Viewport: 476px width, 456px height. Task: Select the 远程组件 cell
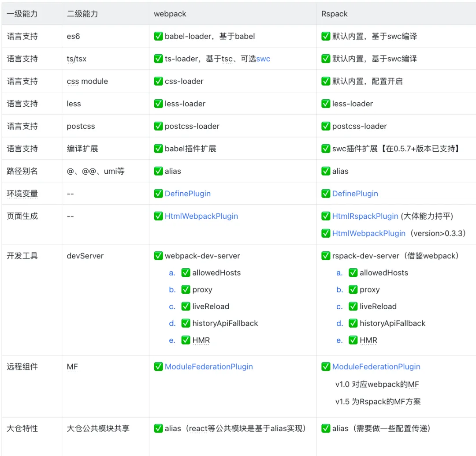tap(32, 386)
